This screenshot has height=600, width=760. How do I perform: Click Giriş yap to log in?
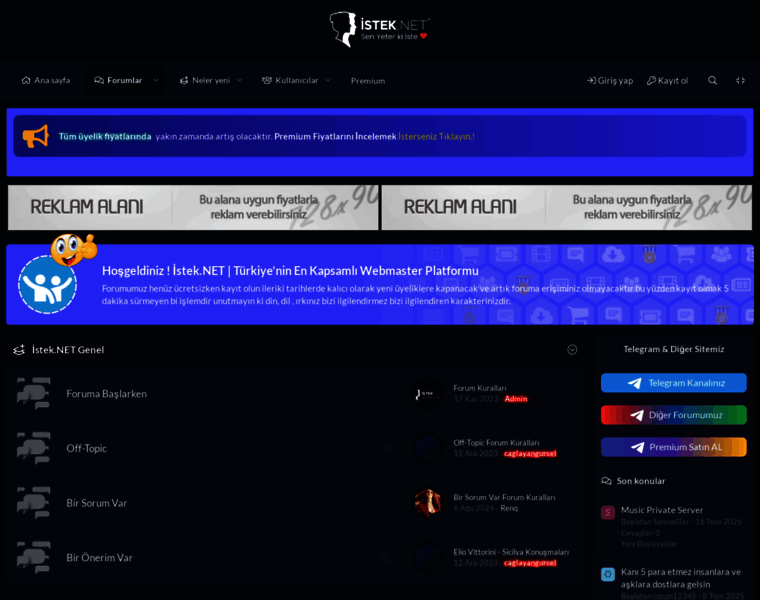610,80
